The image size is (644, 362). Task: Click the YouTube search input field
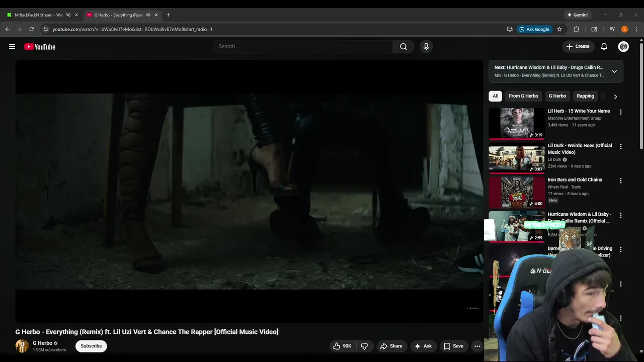(303, 47)
